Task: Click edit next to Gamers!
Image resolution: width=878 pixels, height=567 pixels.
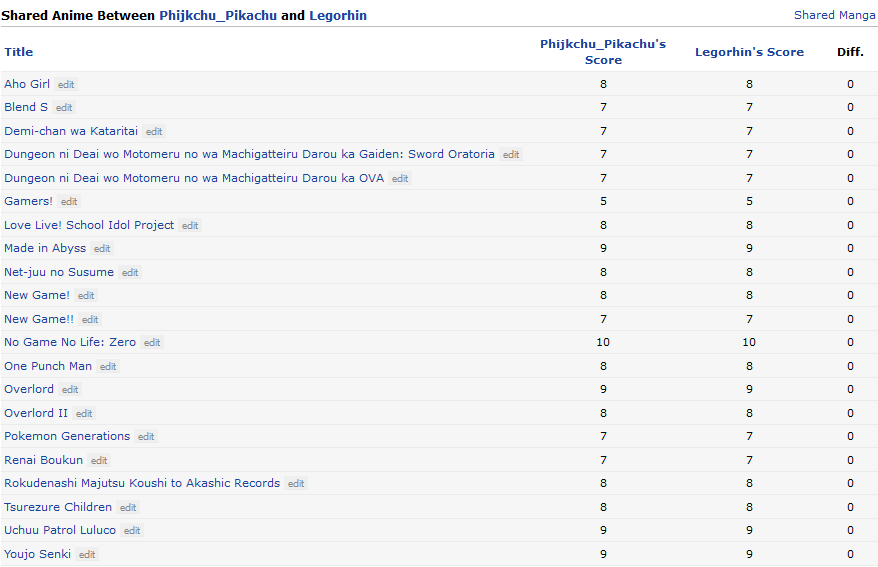Action: pyautogui.click(x=69, y=202)
